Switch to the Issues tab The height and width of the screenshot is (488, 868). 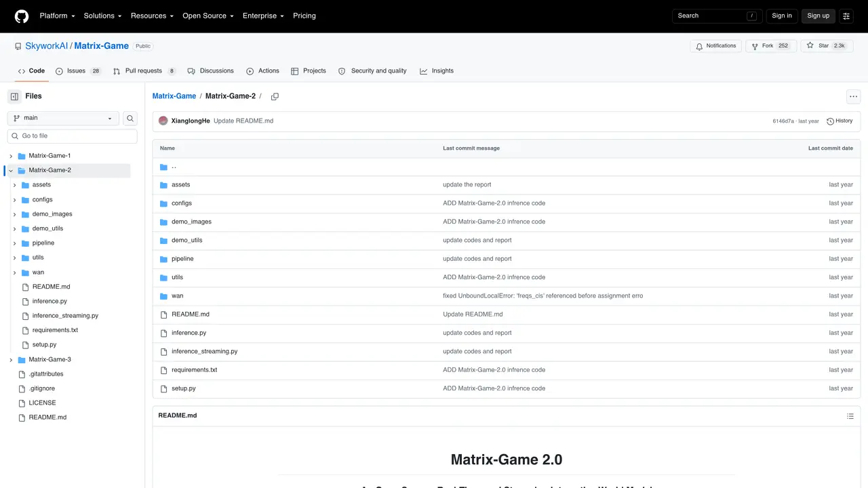(78, 71)
